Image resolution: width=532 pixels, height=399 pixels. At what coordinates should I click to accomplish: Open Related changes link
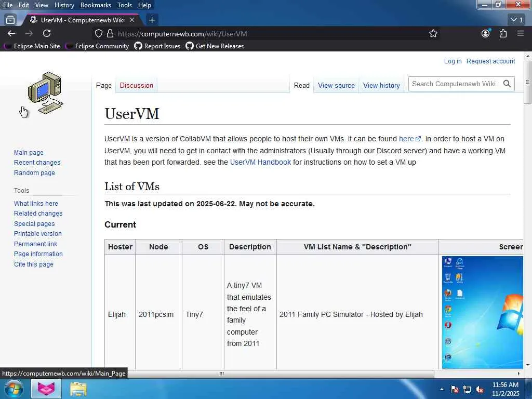coord(38,214)
